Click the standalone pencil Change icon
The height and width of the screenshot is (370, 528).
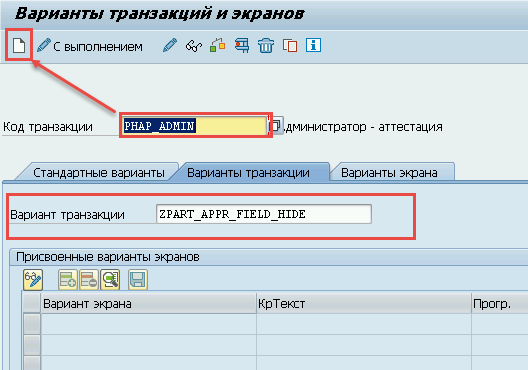pyautogui.click(x=170, y=45)
